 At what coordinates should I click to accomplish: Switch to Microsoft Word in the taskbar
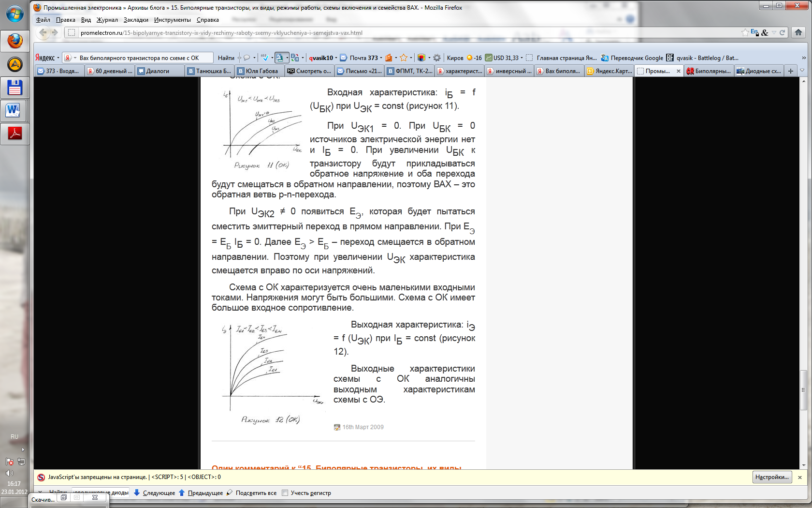coord(14,111)
